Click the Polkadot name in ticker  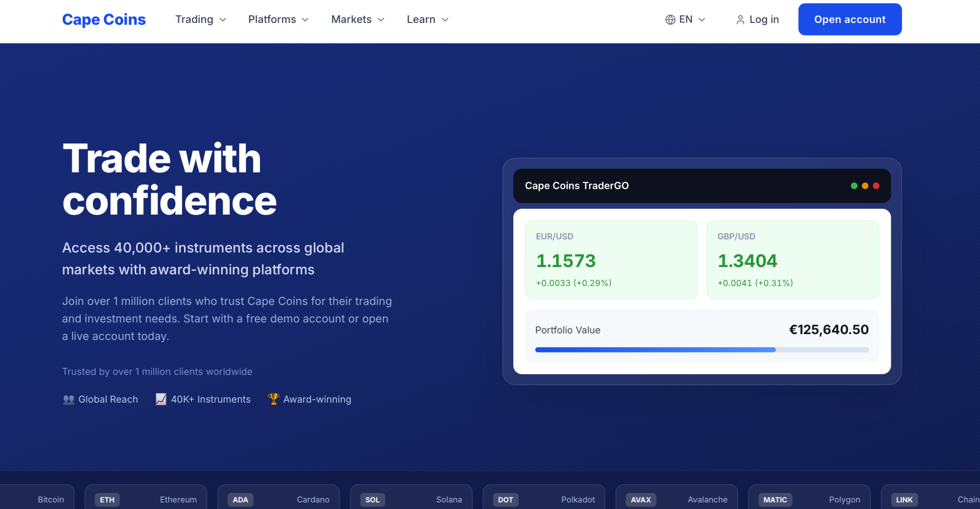point(578,500)
